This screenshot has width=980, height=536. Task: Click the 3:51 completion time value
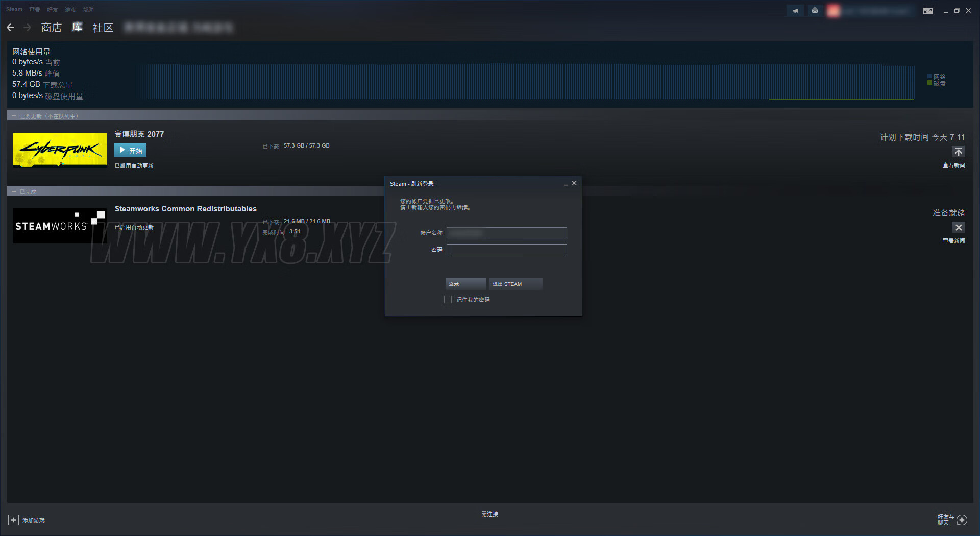tap(295, 231)
